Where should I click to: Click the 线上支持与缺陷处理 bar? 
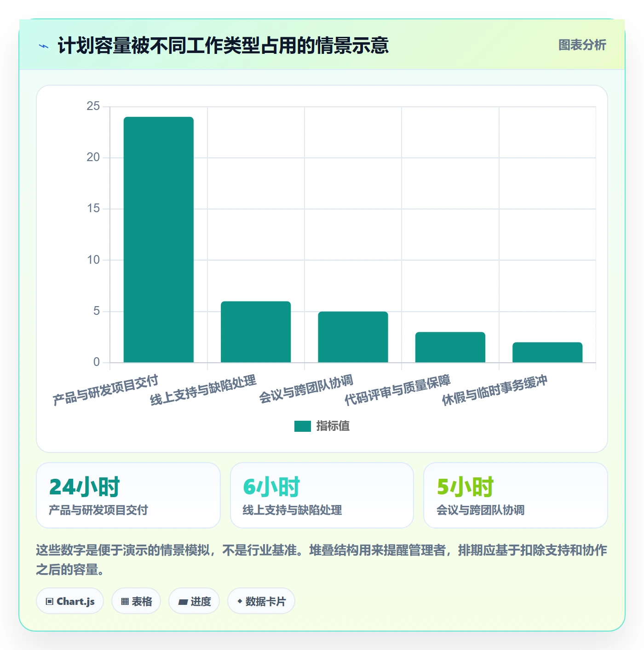(256, 332)
